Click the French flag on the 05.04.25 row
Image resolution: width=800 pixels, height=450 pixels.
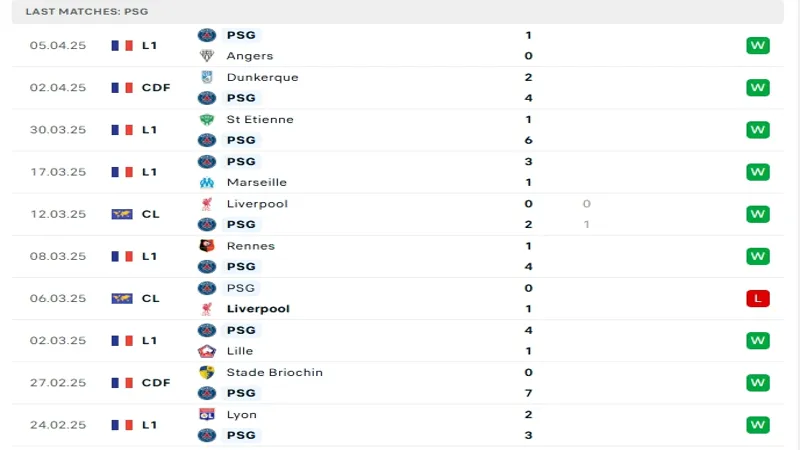click(x=122, y=45)
